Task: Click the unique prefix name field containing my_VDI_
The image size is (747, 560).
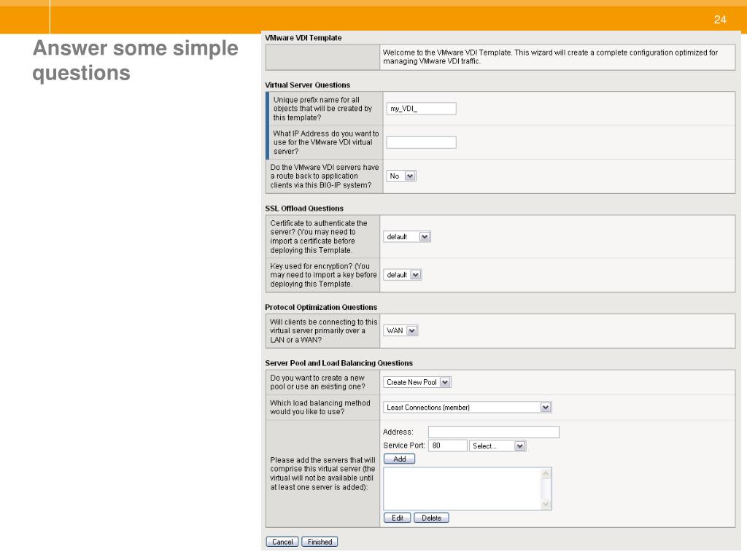Action: coord(421,109)
